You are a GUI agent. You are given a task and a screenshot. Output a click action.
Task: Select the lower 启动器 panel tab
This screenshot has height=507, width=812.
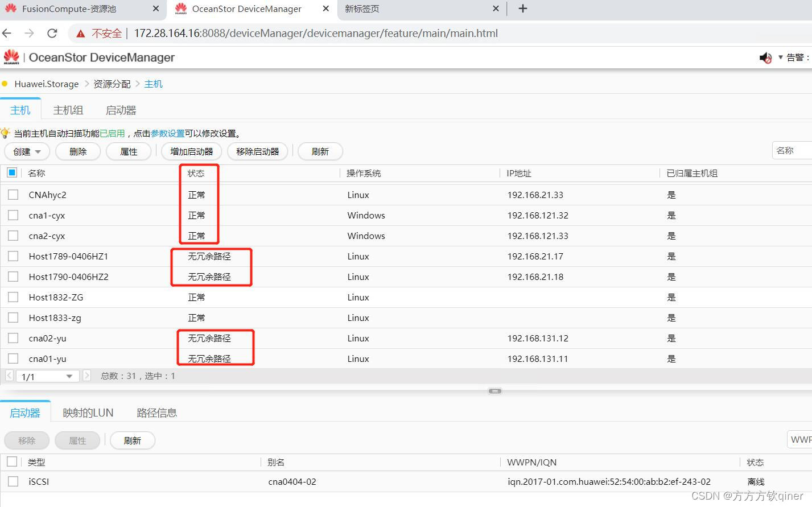(25, 413)
